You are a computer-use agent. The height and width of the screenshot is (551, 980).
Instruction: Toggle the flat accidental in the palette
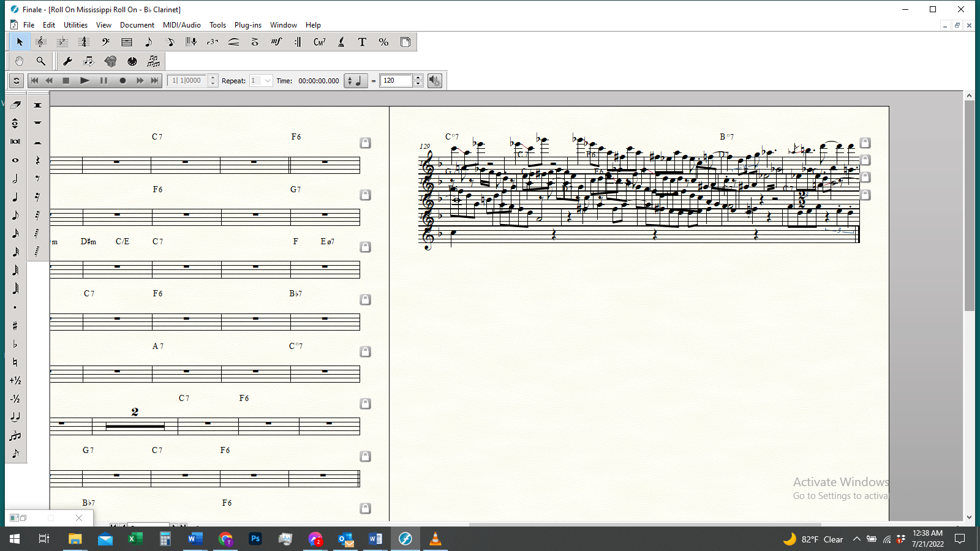[15, 344]
